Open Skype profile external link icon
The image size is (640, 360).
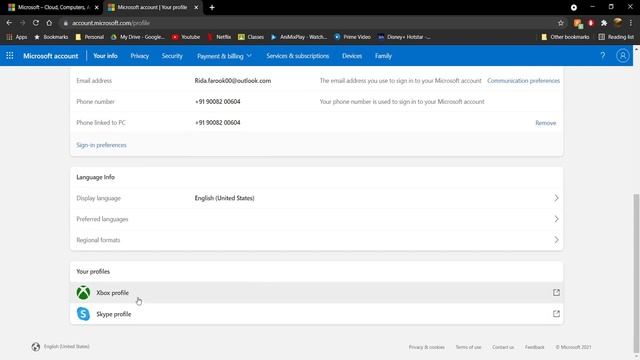tap(556, 314)
